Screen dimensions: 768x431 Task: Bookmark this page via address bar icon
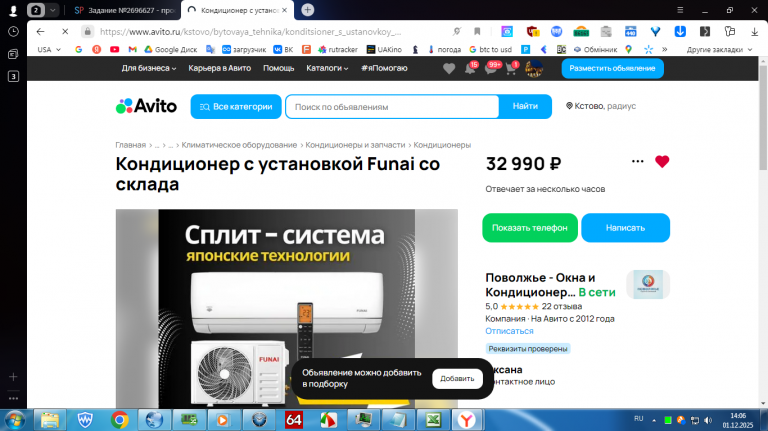pyautogui.click(x=477, y=31)
